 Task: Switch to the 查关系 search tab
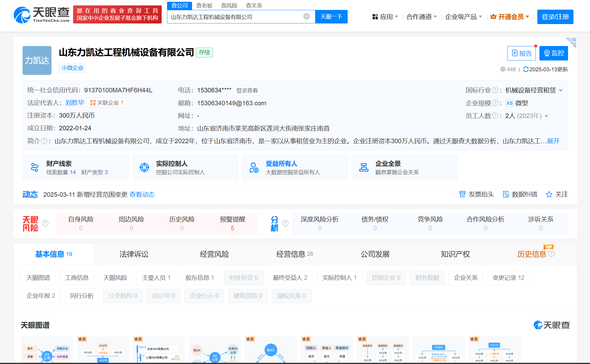point(254,5)
